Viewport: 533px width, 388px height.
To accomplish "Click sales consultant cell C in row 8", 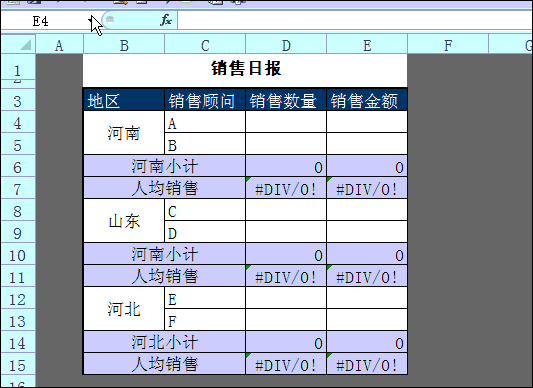I will pyautogui.click(x=205, y=210).
